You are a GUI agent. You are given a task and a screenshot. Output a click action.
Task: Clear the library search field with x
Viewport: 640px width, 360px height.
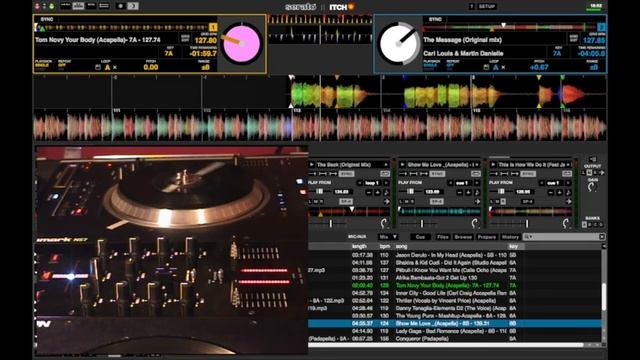pos(602,237)
